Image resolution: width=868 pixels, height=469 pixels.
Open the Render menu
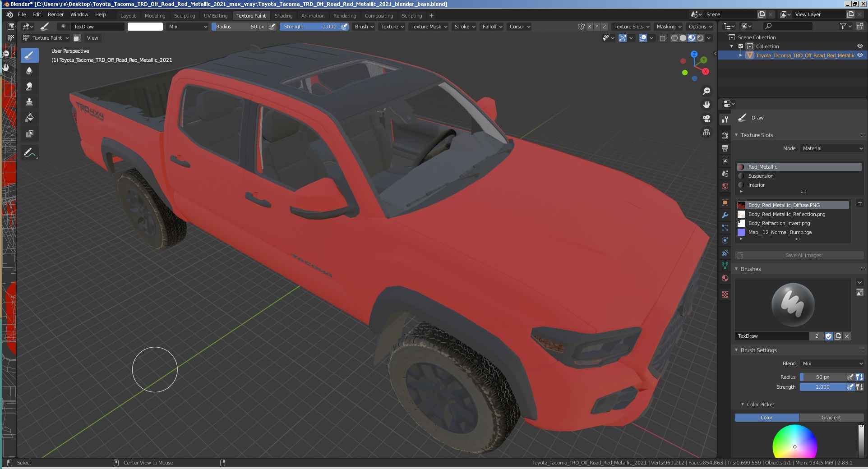[x=56, y=14]
